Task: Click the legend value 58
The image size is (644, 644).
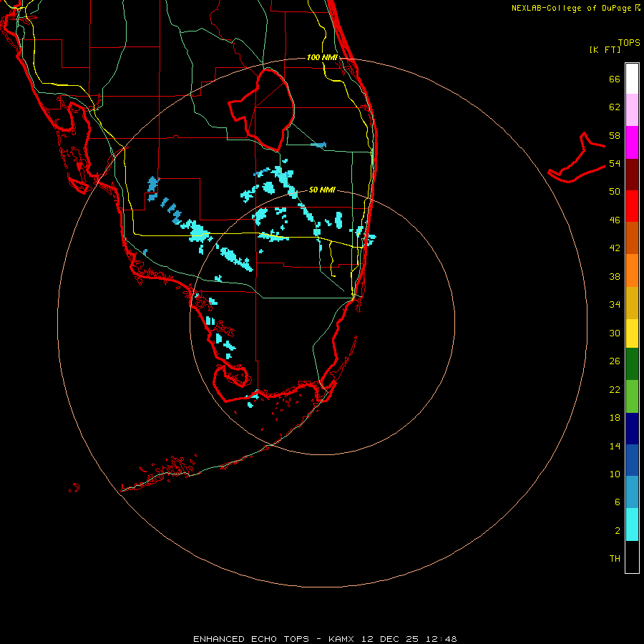Action: click(615, 135)
